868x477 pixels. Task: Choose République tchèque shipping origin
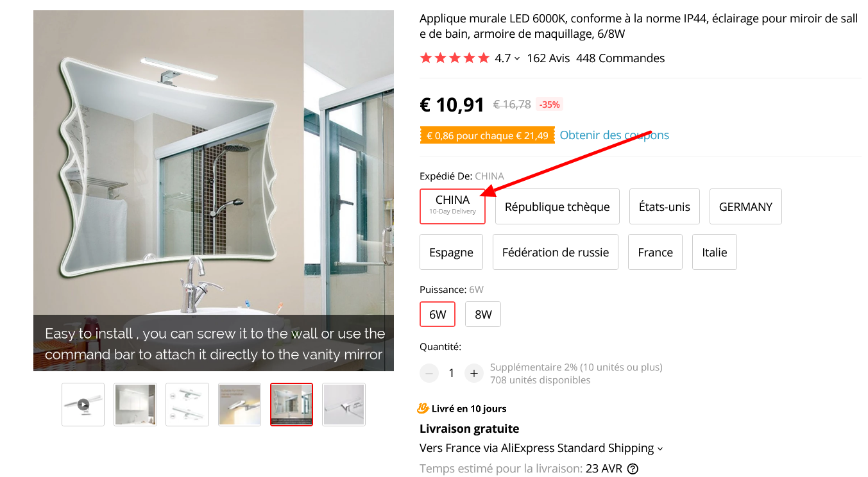[x=557, y=206]
